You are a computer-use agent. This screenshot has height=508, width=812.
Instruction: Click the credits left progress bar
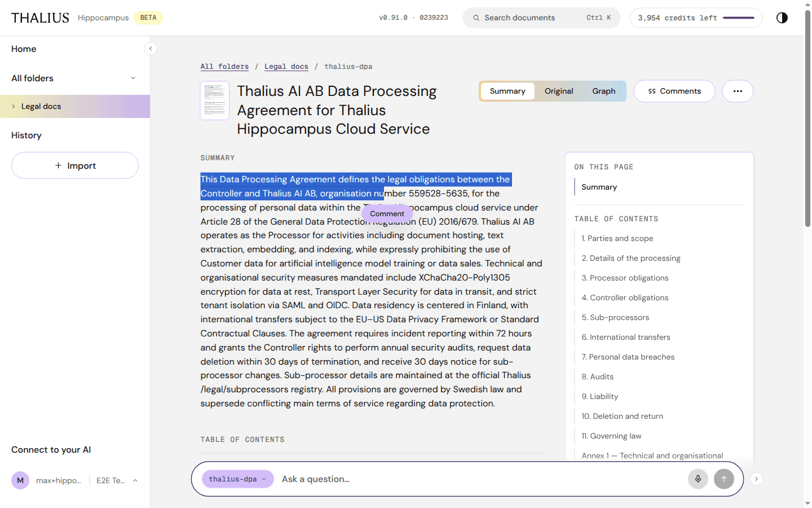pos(739,18)
